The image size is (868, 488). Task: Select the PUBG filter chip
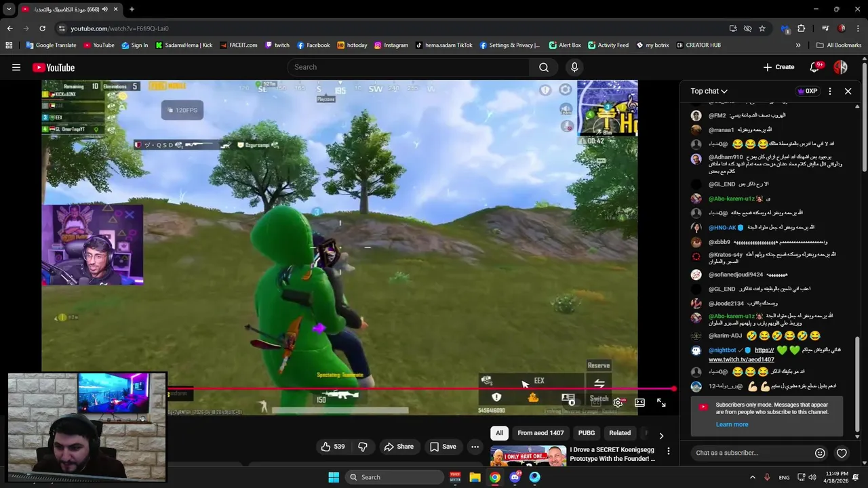[587, 433]
